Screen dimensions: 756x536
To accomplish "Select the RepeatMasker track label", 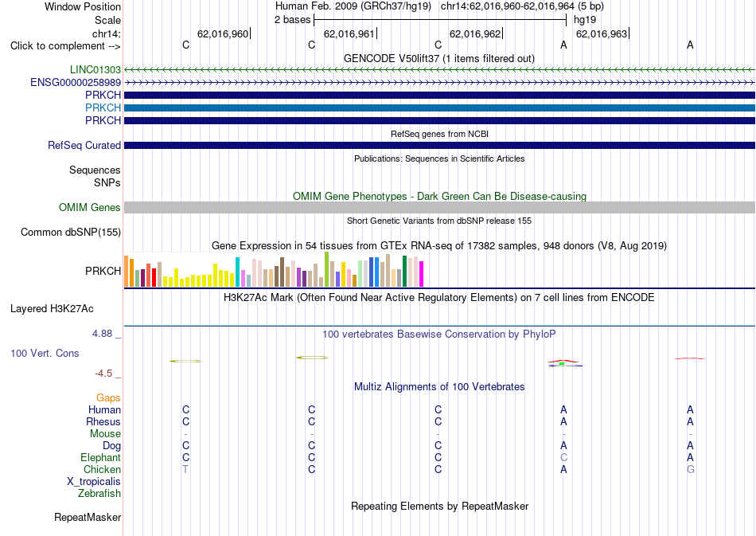I will 88,517.
